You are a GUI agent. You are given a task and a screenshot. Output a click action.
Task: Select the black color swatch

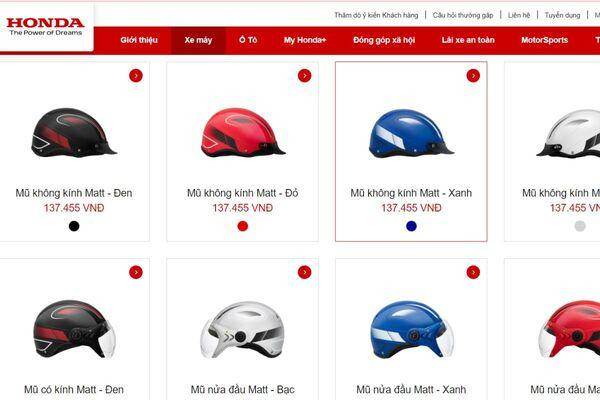[x=74, y=226]
